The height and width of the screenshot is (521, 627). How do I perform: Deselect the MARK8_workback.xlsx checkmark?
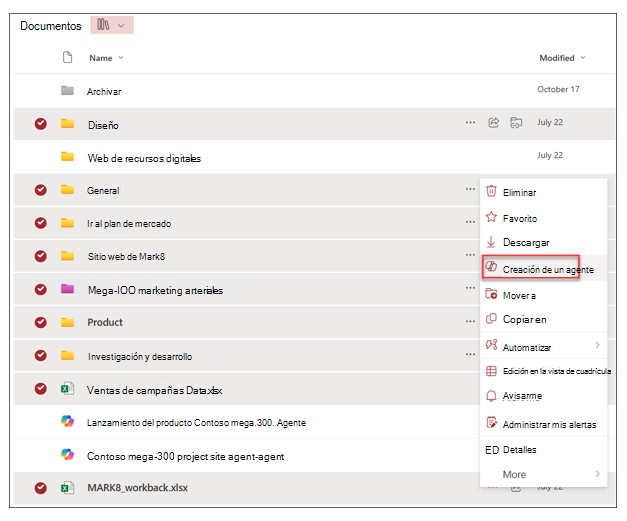pyautogui.click(x=40, y=488)
